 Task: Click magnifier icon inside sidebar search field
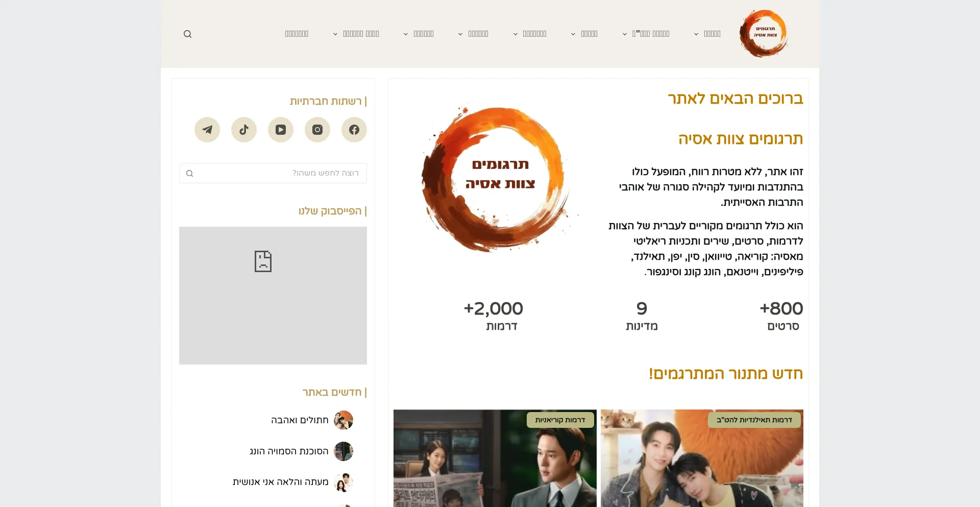click(189, 174)
